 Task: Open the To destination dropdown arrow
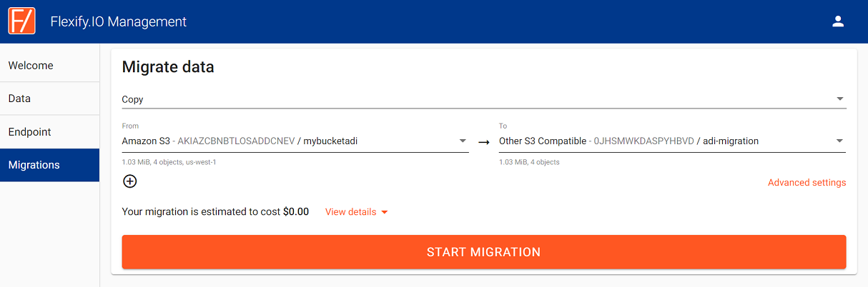tap(840, 141)
